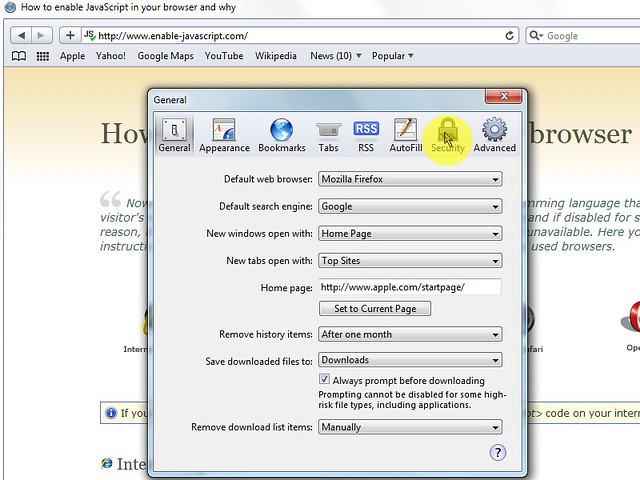Open the AutoFill preferences pane
Image resolution: width=640 pixels, height=480 pixels.
coord(405,135)
